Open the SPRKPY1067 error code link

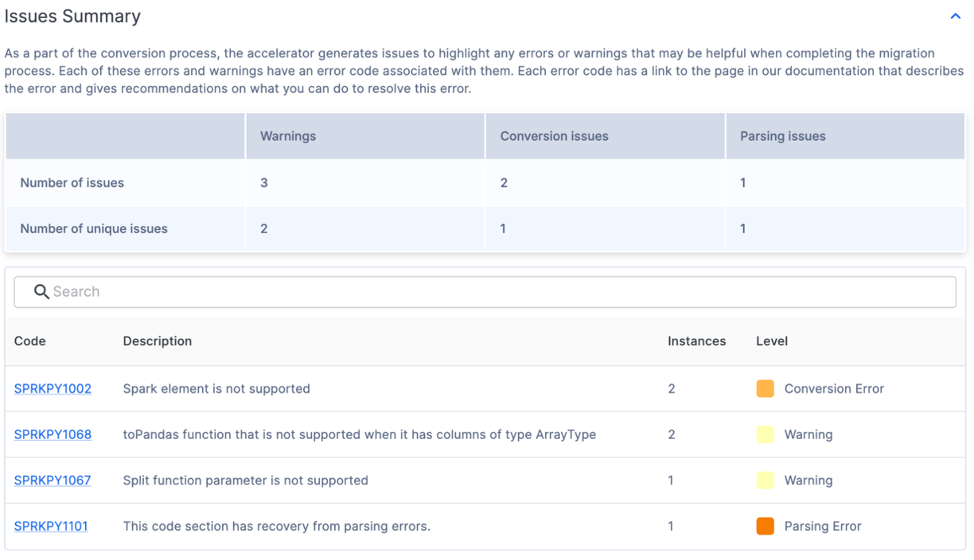point(53,480)
